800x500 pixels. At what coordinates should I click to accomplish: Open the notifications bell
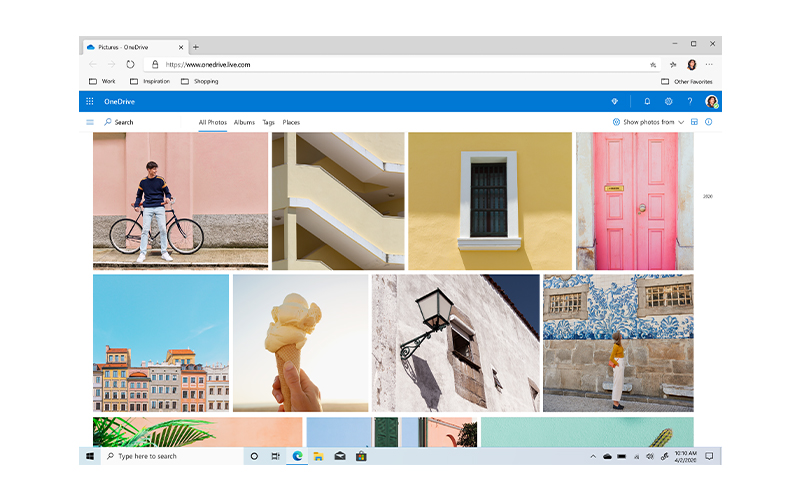647,101
